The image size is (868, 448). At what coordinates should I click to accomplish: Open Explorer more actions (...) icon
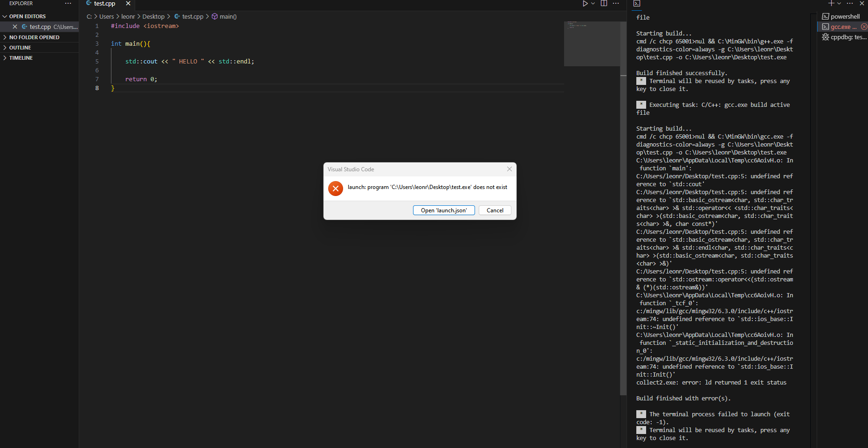68,3
